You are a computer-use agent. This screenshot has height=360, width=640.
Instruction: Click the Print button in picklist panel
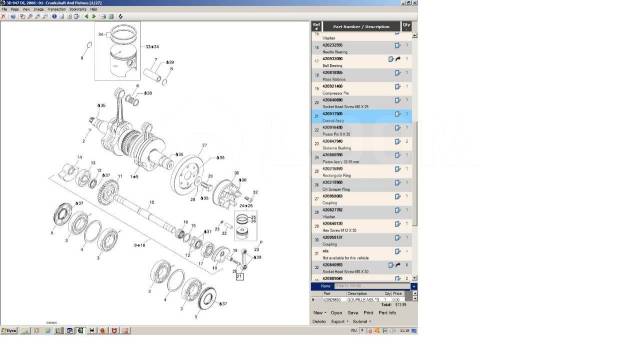pyautogui.click(x=368, y=313)
